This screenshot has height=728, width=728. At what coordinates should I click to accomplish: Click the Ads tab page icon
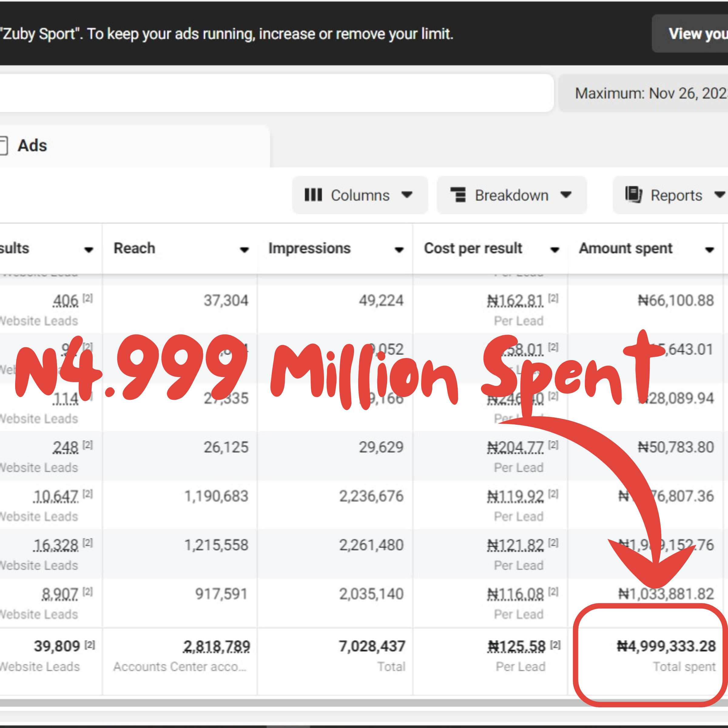(3, 146)
